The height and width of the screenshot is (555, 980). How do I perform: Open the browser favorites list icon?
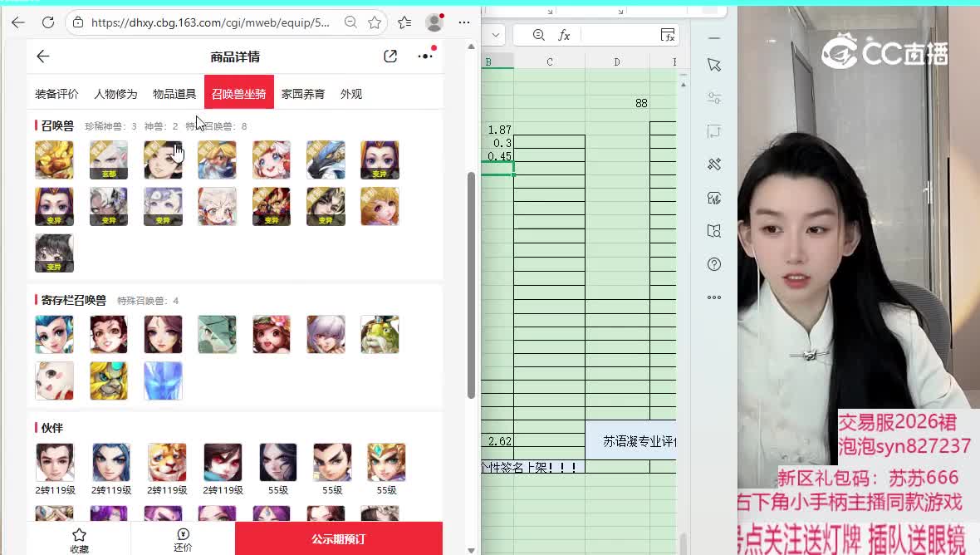(x=404, y=22)
